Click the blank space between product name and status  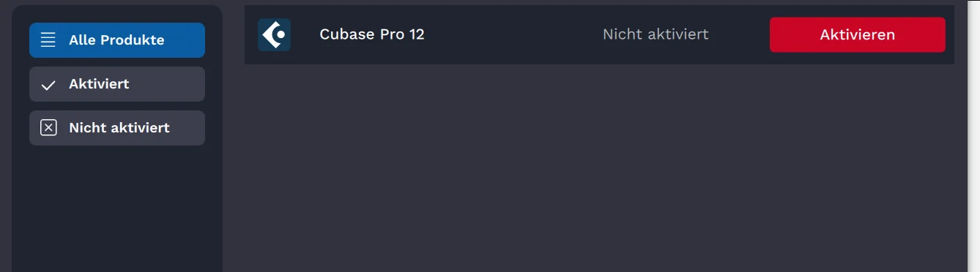point(513,34)
